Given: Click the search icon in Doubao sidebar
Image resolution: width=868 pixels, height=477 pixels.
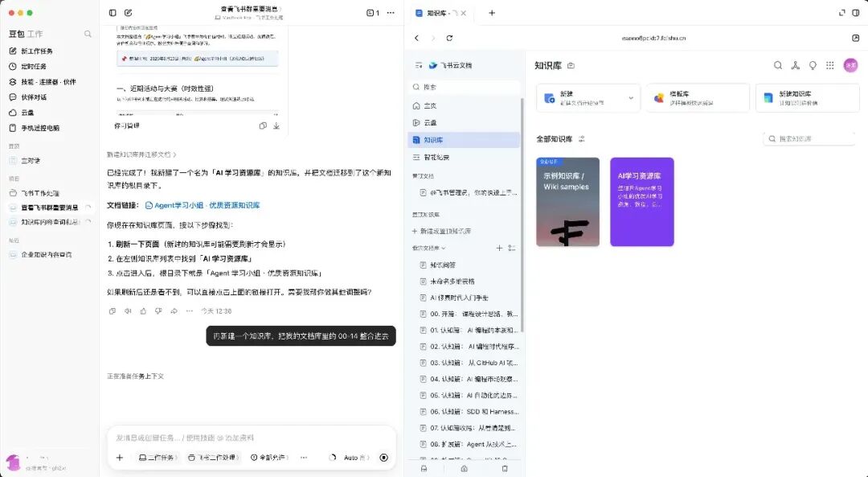Looking at the screenshot, I should (88, 34).
